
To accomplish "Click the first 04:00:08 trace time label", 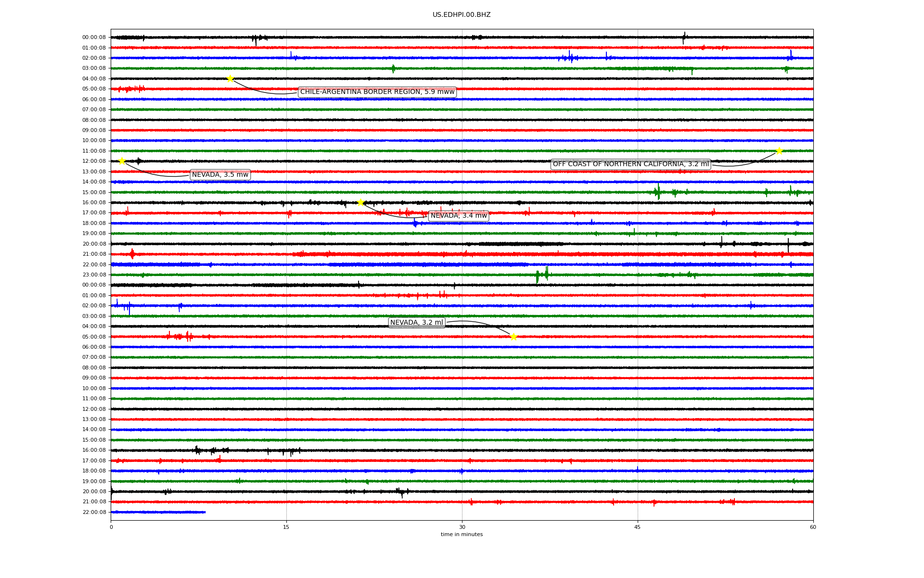I will 94,79.
